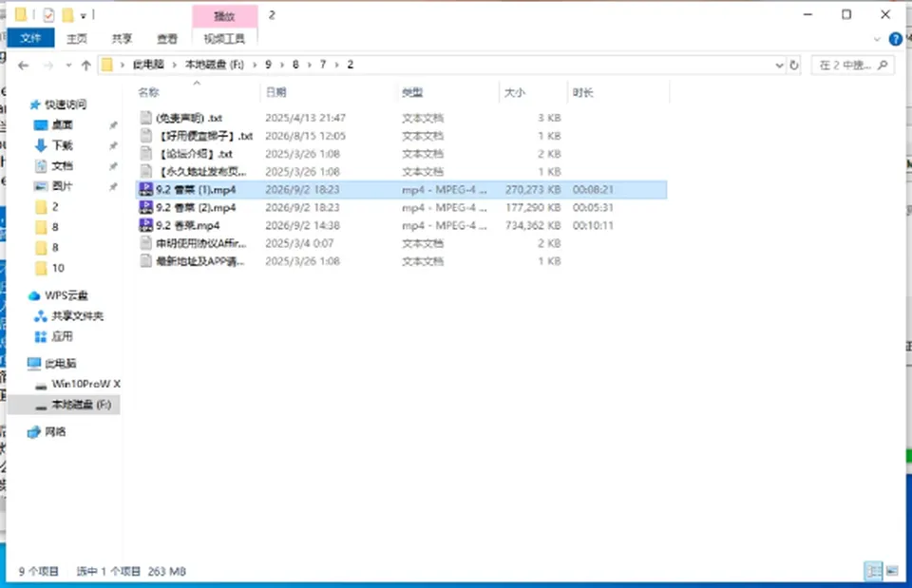Open the 文件 menu tab
Screen dimensions: 912x588
30,38
